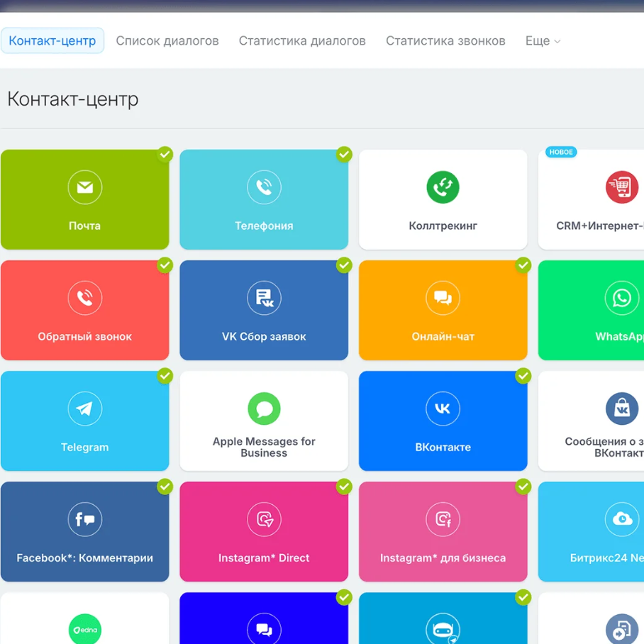The image size is (644, 644).
Task: Open the Apple Messages for Business icon
Action: pos(264,409)
